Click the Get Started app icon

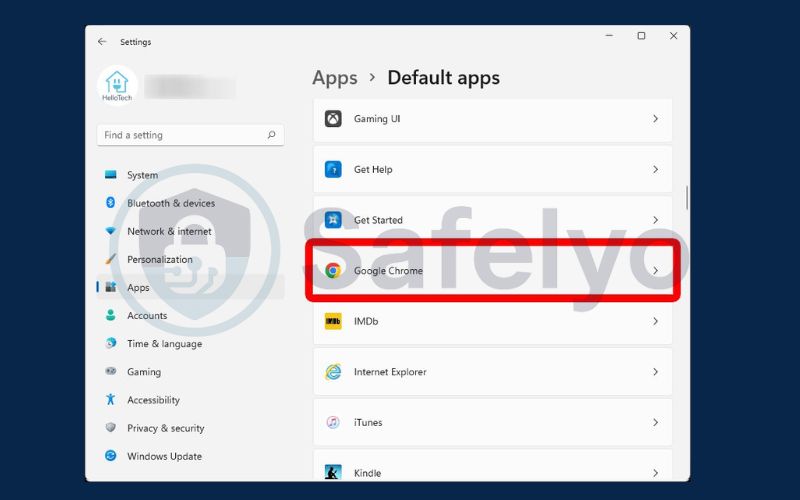tap(333, 220)
